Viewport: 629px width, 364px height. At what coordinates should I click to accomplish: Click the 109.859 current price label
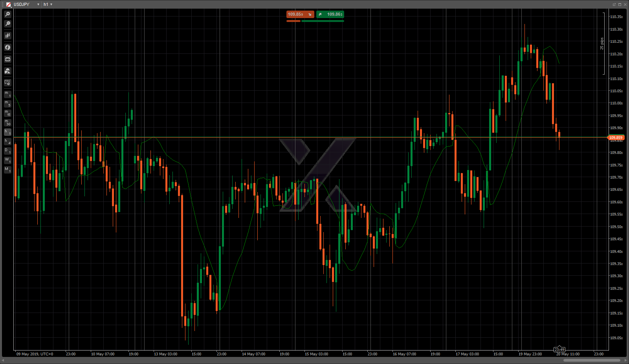coord(616,138)
